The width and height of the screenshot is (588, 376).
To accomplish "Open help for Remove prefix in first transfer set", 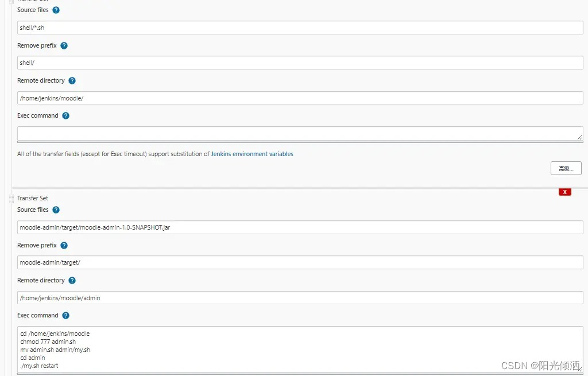I will pyautogui.click(x=64, y=45).
